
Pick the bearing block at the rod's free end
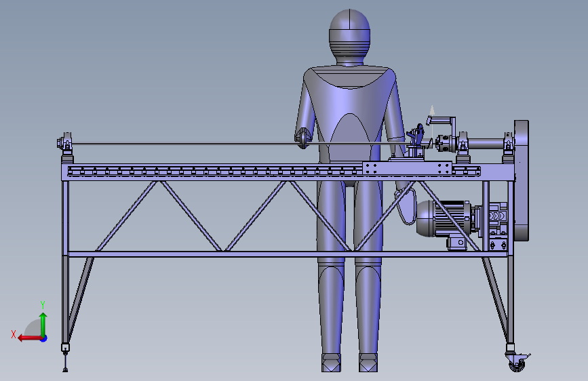pos(65,142)
